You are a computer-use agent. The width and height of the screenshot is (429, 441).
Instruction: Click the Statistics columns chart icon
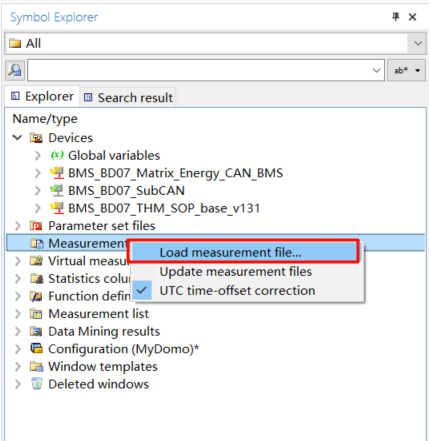[x=37, y=279]
